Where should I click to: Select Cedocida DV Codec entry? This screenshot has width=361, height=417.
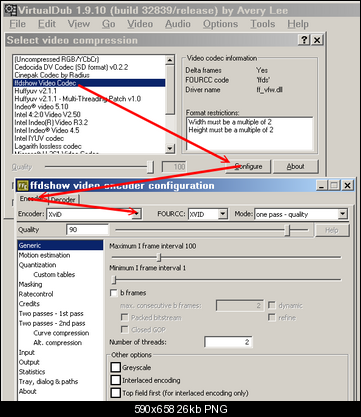pos(89,67)
